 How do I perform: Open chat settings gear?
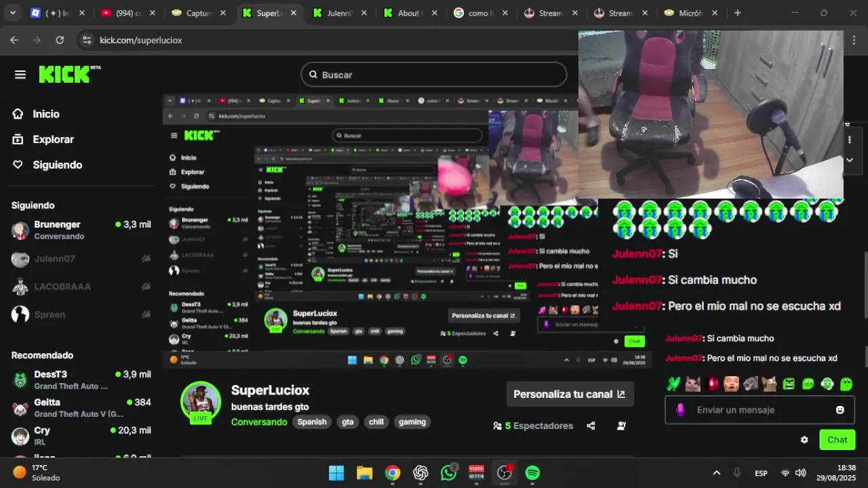click(x=804, y=439)
